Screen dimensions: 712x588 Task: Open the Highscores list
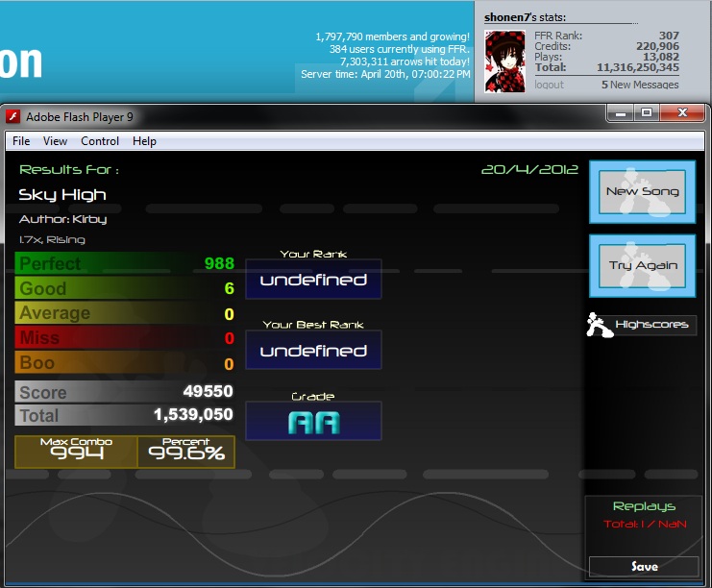tap(651, 325)
